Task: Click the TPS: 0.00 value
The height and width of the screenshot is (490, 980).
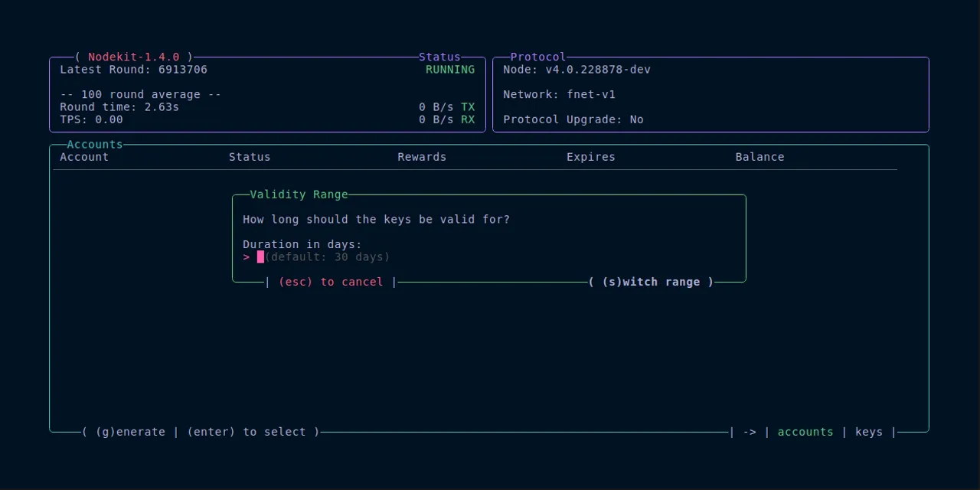Action: (x=91, y=119)
